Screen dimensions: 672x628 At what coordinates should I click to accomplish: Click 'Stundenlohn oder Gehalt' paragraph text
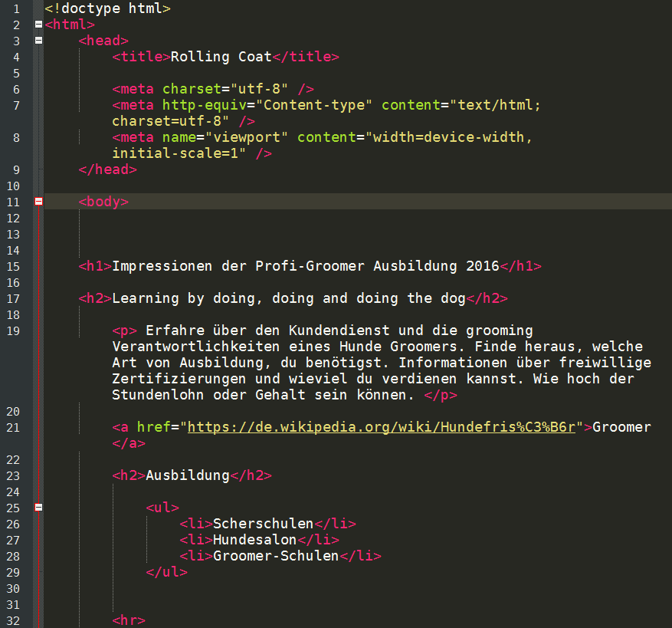(208, 395)
